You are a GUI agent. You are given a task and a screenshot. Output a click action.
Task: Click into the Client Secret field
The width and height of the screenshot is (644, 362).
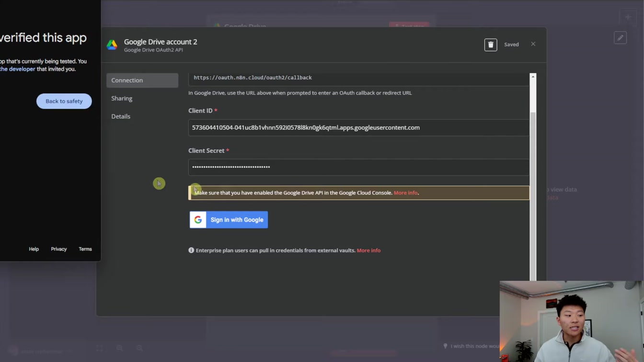coord(358,167)
